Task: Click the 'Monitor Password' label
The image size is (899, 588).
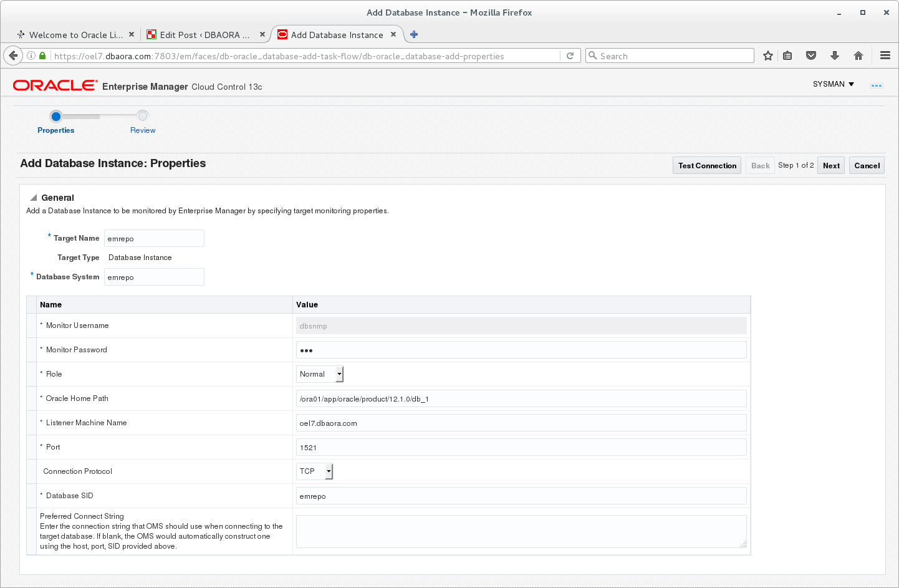Action: [76, 350]
